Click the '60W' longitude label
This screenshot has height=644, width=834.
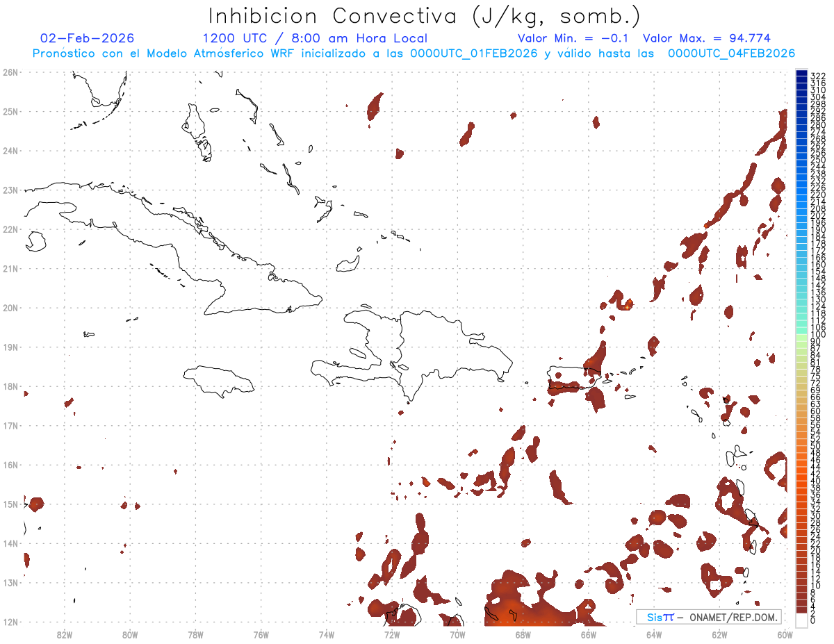[785, 634]
